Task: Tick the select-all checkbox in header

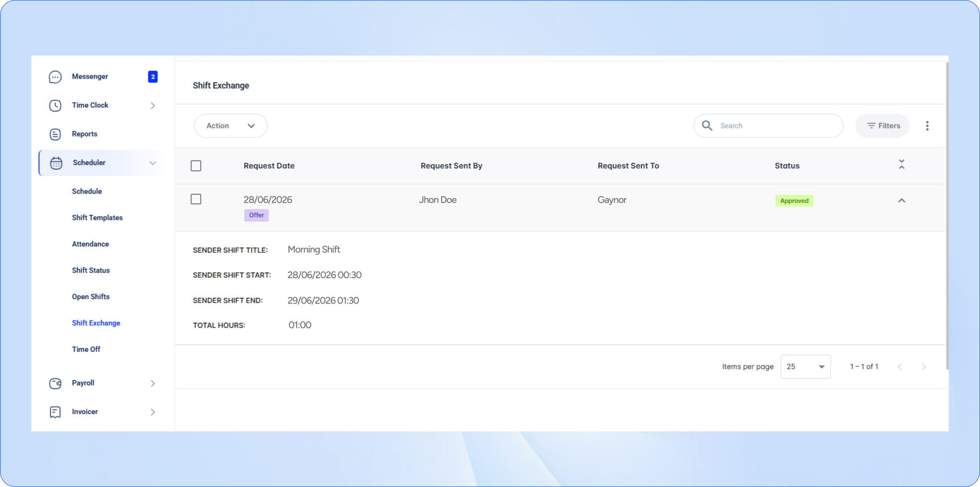Action: click(x=196, y=166)
